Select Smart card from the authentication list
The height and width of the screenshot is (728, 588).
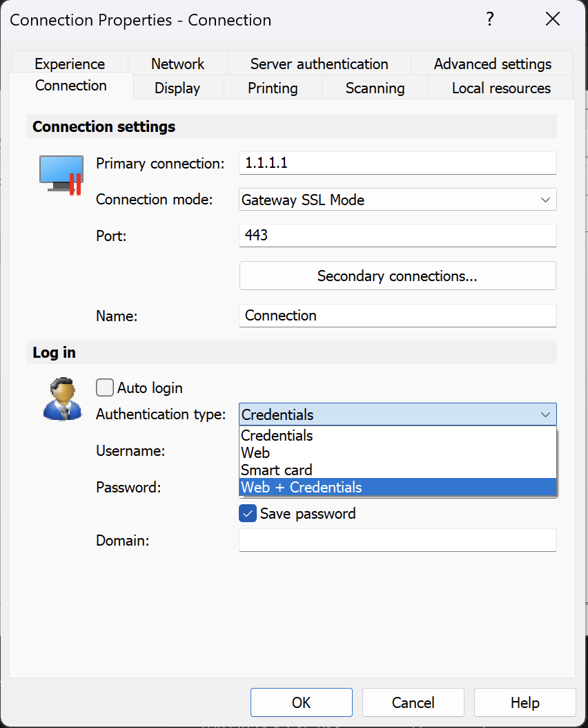point(276,470)
